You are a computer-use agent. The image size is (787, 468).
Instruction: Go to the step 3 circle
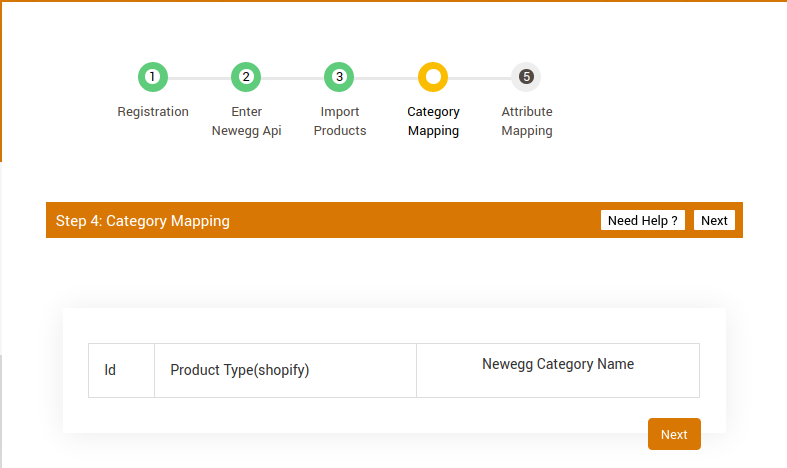(x=339, y=77)
